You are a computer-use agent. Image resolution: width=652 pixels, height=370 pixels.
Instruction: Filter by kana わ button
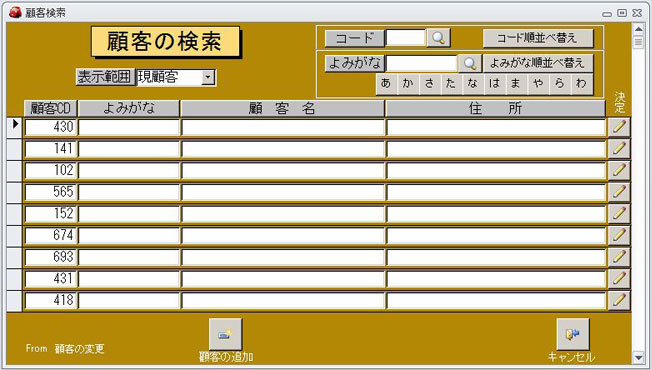(x=582, y=84)
